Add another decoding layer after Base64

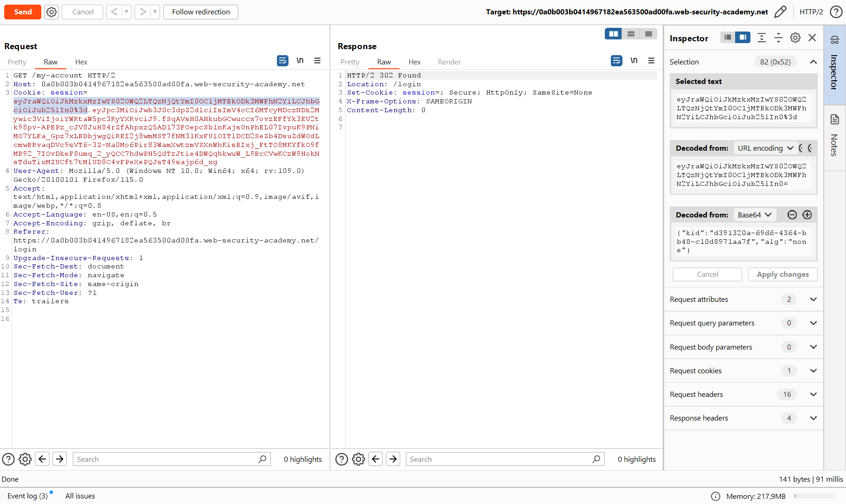807,215
